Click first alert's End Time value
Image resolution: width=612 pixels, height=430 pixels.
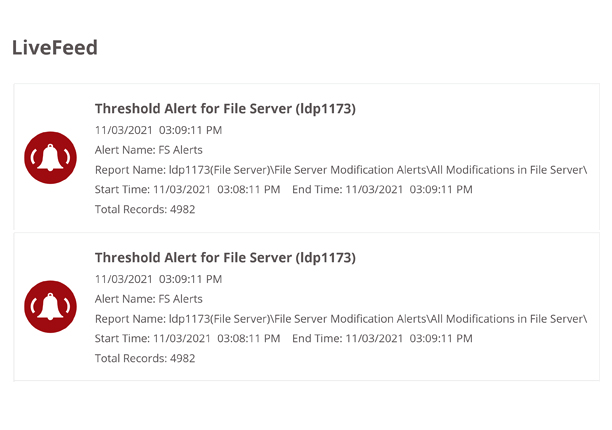[x=409, y=189]
